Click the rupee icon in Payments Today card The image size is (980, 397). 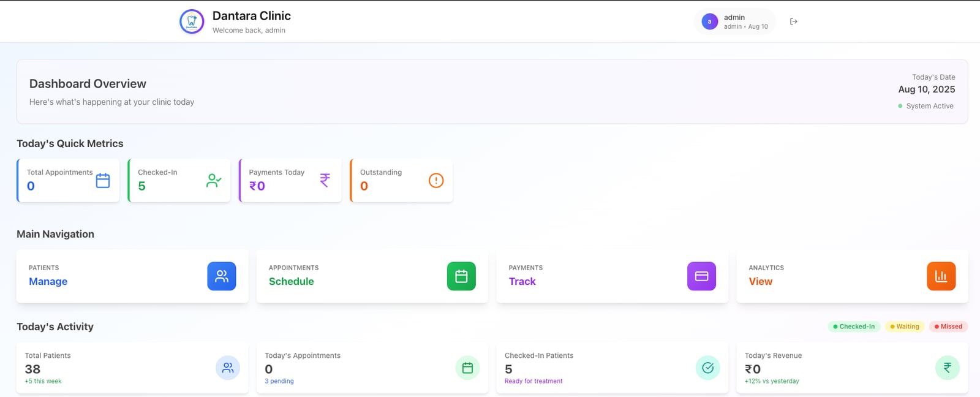coord(325,180)
